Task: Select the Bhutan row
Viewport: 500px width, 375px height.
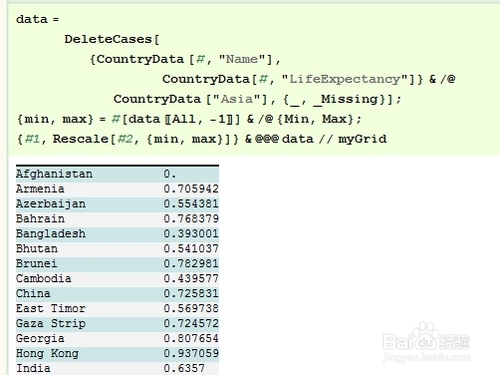Action: 117,249
